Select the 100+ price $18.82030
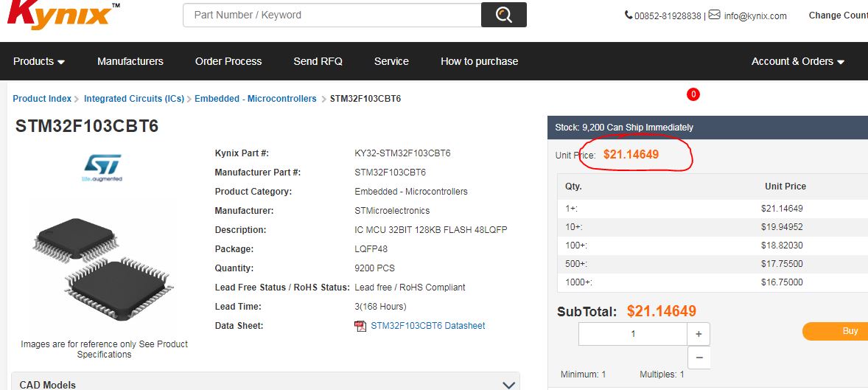Image resolution: width=868 pixels, height=390 pixels. [782, 246]
